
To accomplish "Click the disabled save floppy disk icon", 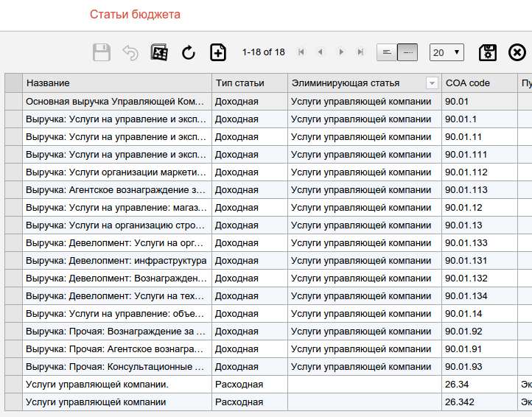I will pyautogui.click(x=102, y=52).
